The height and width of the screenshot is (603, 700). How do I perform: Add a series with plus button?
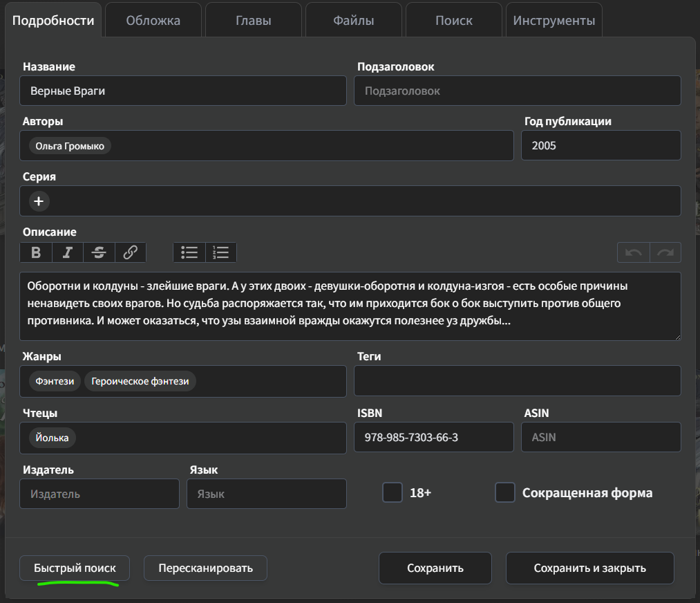point(39,201)
